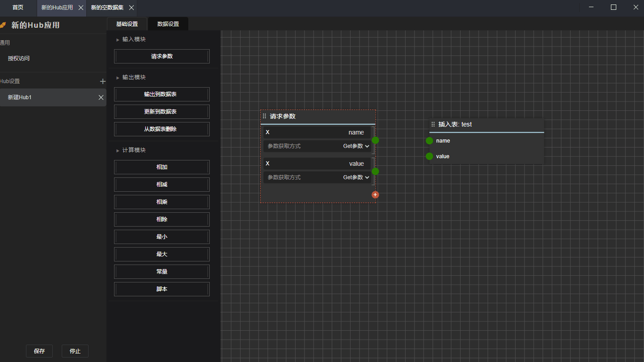Image resolution: width=644 pixels, height=362 pixels.
Task: Collapse the 输入模块 section
Action: click(118, 40)
